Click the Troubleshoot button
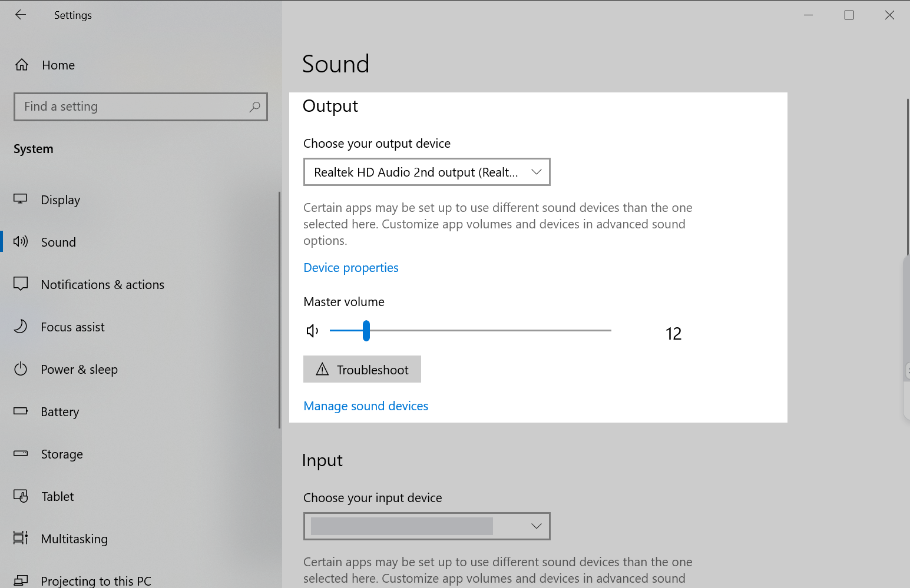 point(362,369)
